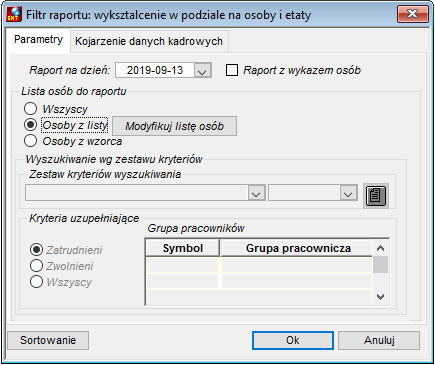The height and width of the screenshot is (365, 435).
Task: Click the first empty Symbol cell
Action: click(183, 265)
